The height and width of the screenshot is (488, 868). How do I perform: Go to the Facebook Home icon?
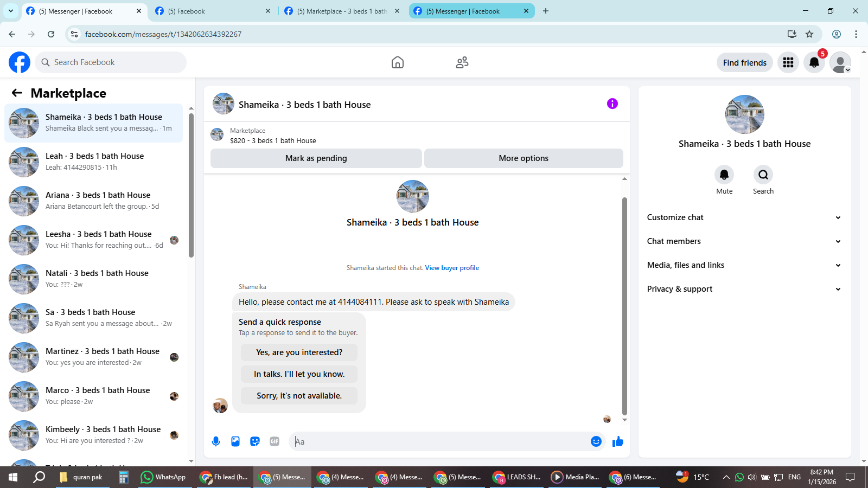pyautogui.click(x=398, y=62)
